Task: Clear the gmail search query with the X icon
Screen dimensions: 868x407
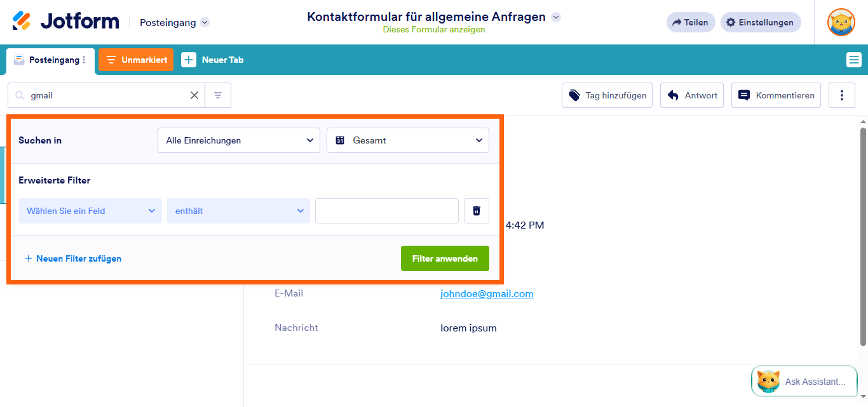Action: click(x=194, y=95)
